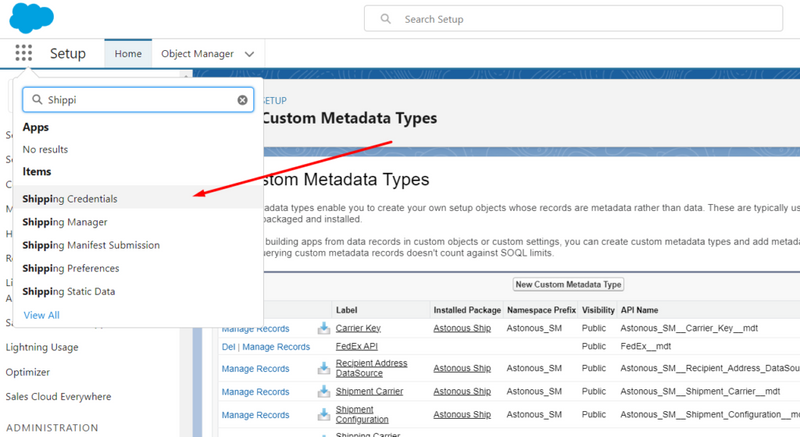Clear the app launcher search text
This screenshot has width=800, height=437.
(x=242, y=100)
